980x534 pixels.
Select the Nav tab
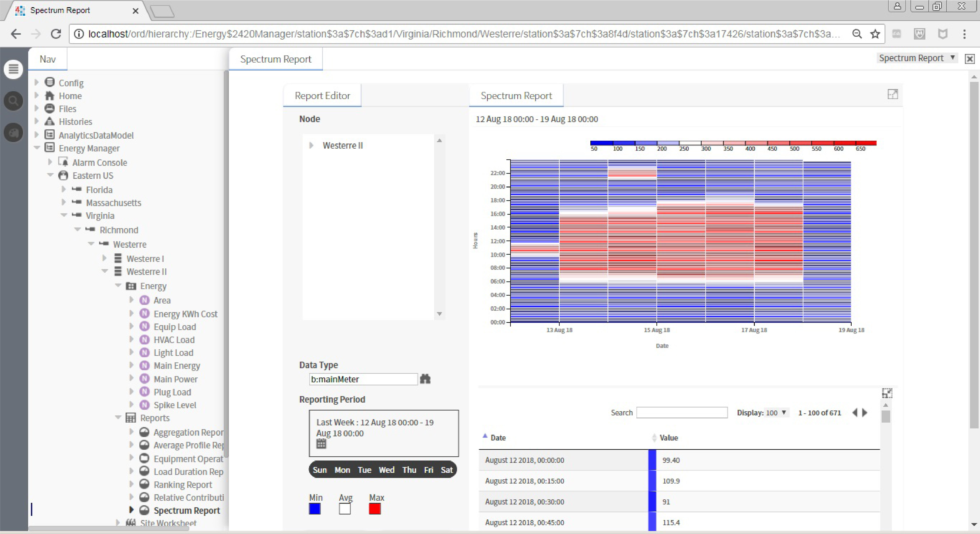(47, 59)
